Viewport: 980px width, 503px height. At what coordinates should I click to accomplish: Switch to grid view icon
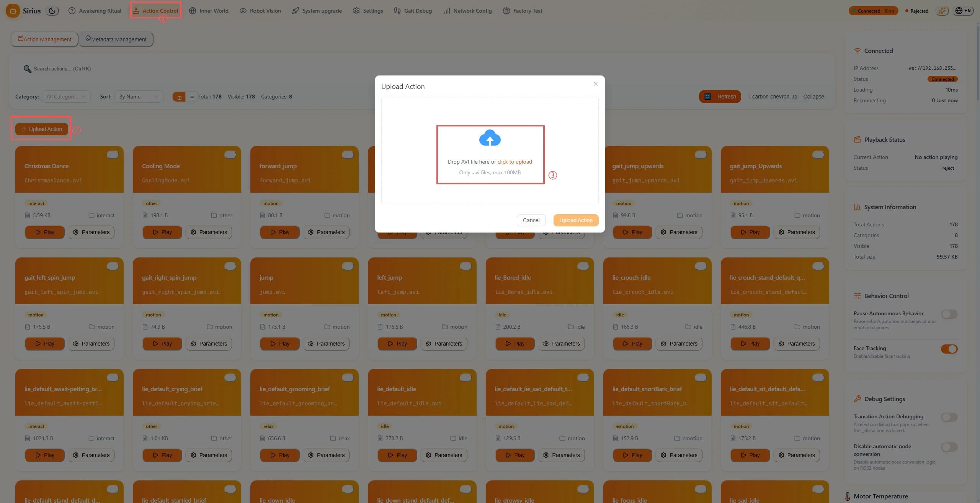pos(179,97)
